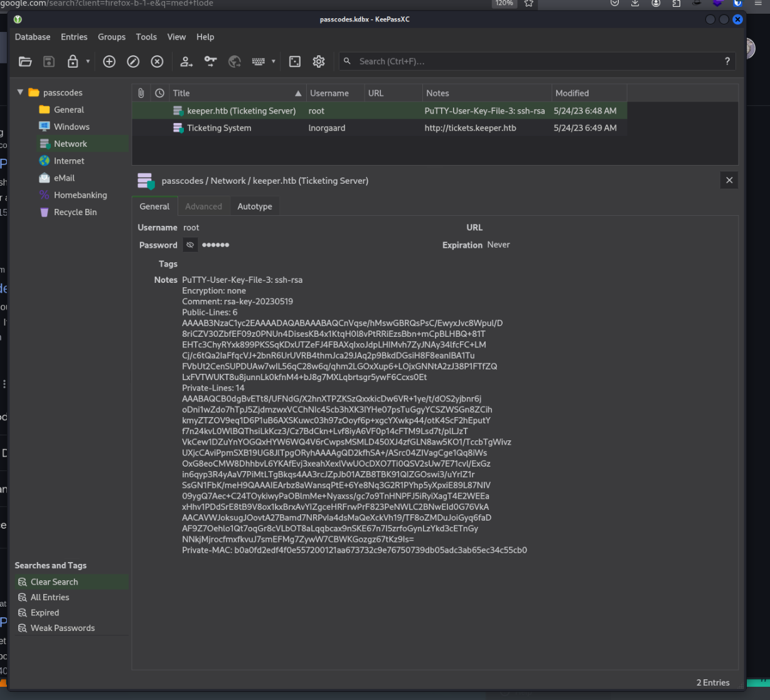Image resolution: width=770 pixels, height=700 pixels.
Task: Collapse the passcodes root group tree
Action: coord(20,92)
